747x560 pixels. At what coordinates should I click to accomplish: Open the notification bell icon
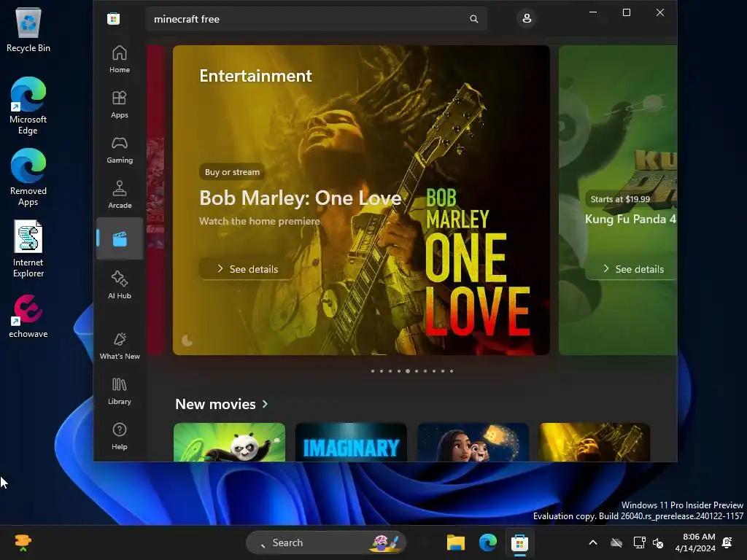727,542
